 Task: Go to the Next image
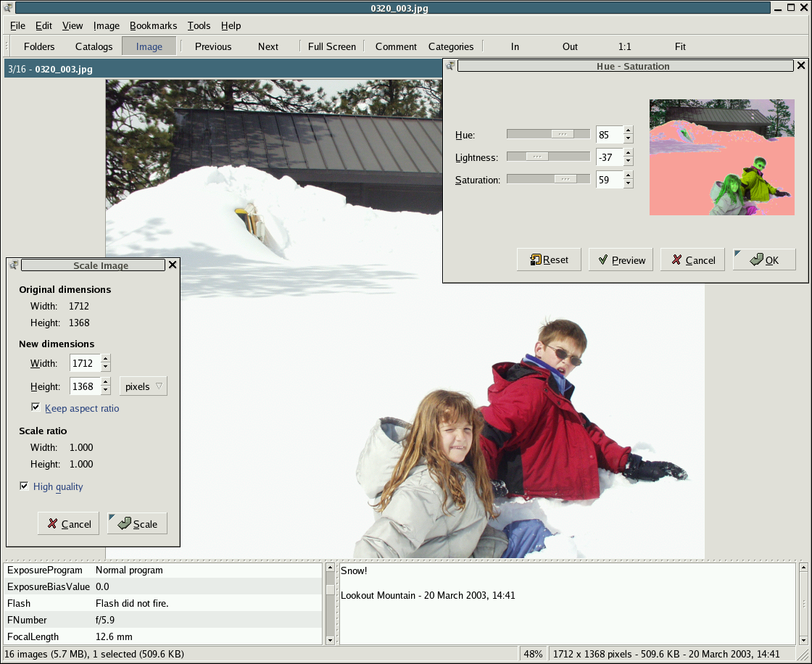tap(268, 46)
